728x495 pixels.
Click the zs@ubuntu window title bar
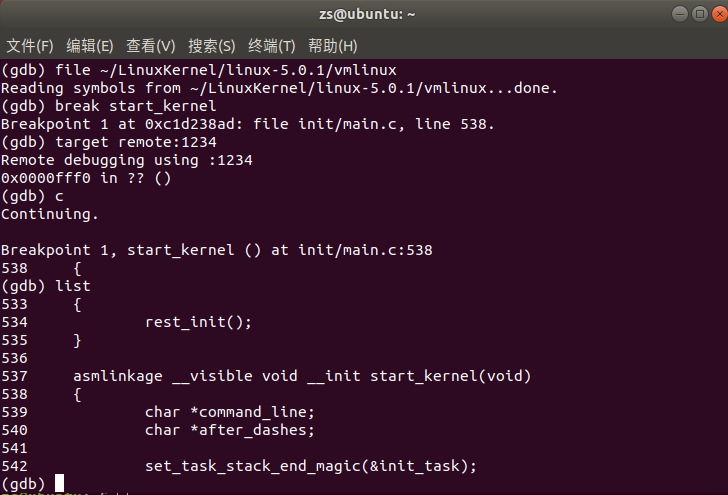click(363, 14)
